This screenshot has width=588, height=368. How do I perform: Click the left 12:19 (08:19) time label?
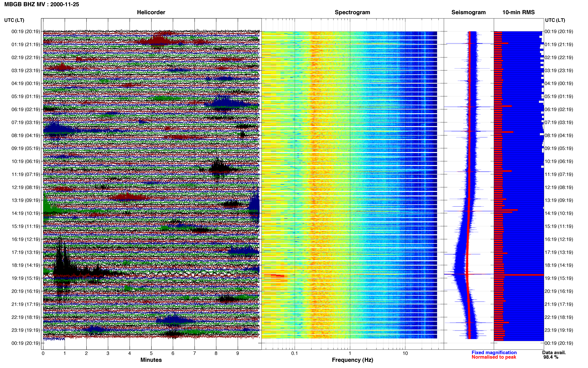[26, 187]
